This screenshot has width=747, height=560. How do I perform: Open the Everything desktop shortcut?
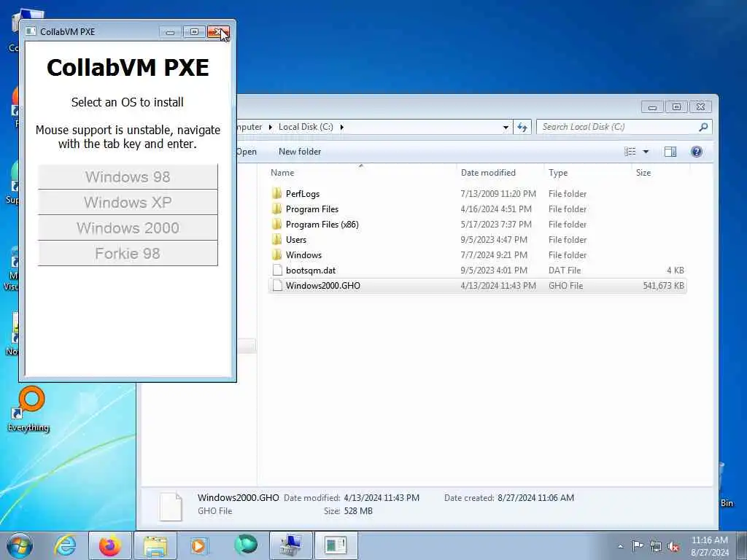pos(28,410)
